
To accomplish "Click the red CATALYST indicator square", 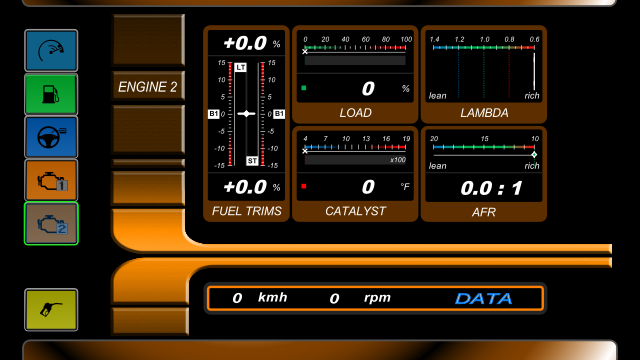I will pyautogui.click(x=304, y=186).
